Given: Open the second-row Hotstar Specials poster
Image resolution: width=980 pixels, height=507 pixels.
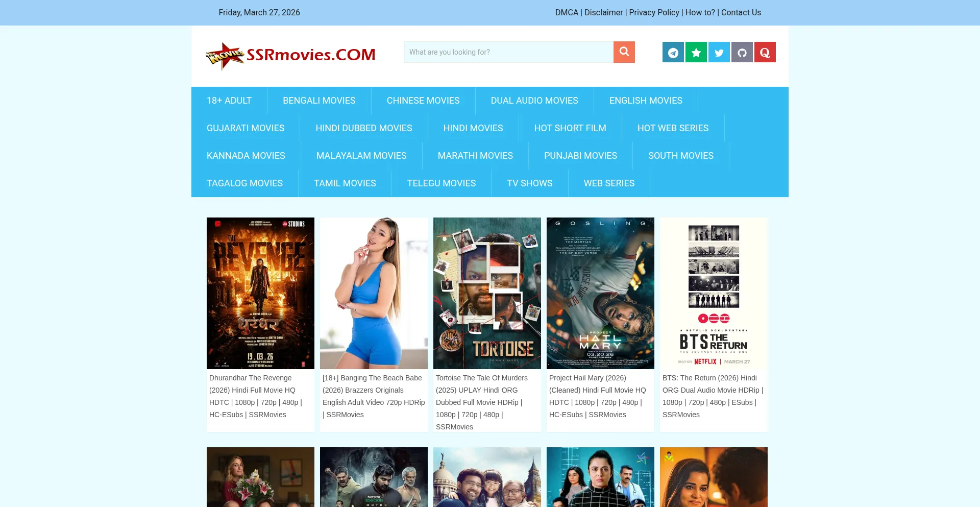Looking at the screenshot, I should pos(374,477).
